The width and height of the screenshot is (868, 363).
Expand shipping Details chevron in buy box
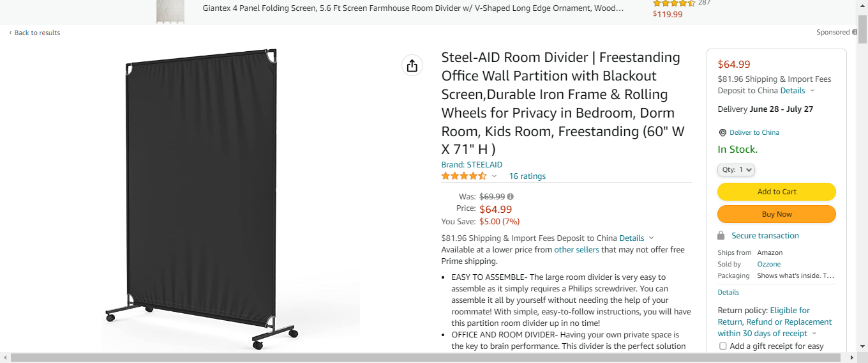coord(812,91)
